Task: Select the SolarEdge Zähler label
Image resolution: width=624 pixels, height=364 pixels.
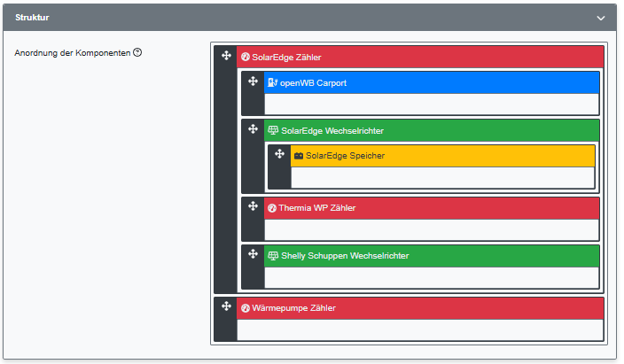Action: [286, 58]
